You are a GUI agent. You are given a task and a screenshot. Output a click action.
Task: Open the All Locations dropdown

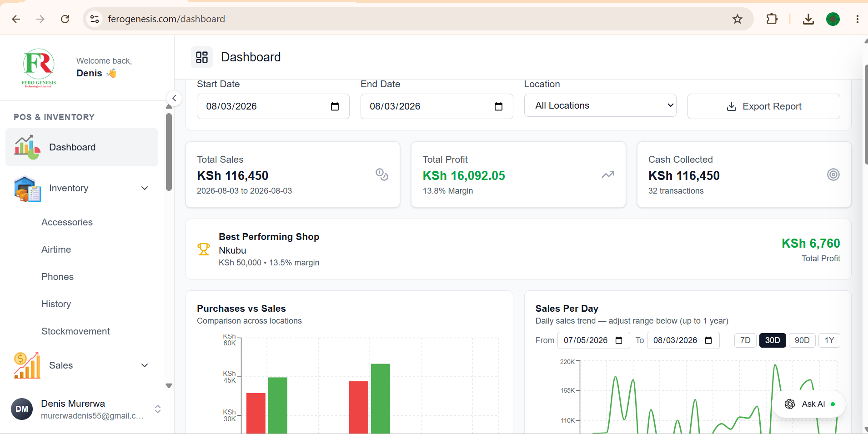(x=600, y=105)
